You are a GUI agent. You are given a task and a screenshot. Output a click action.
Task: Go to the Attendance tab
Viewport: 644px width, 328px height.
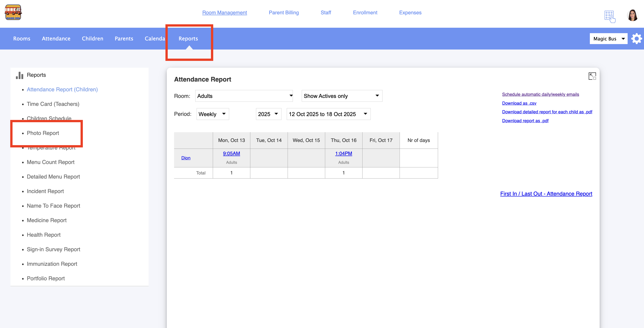(56, 39)
